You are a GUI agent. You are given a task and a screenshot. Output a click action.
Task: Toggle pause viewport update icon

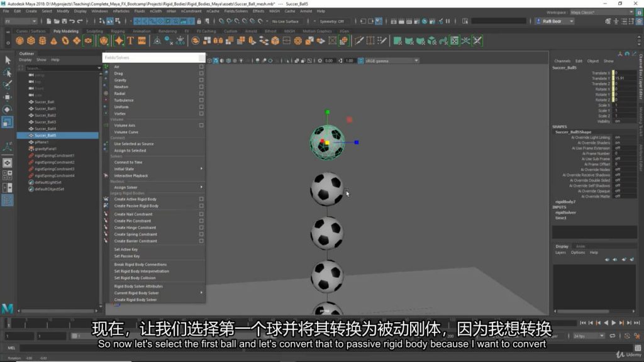[447, 21]
